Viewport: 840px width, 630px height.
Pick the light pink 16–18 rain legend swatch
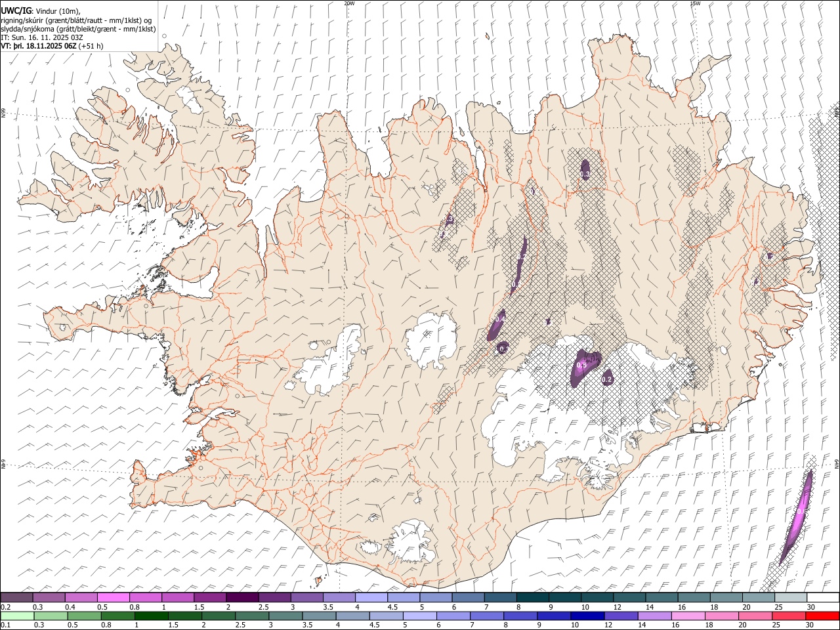688,616
